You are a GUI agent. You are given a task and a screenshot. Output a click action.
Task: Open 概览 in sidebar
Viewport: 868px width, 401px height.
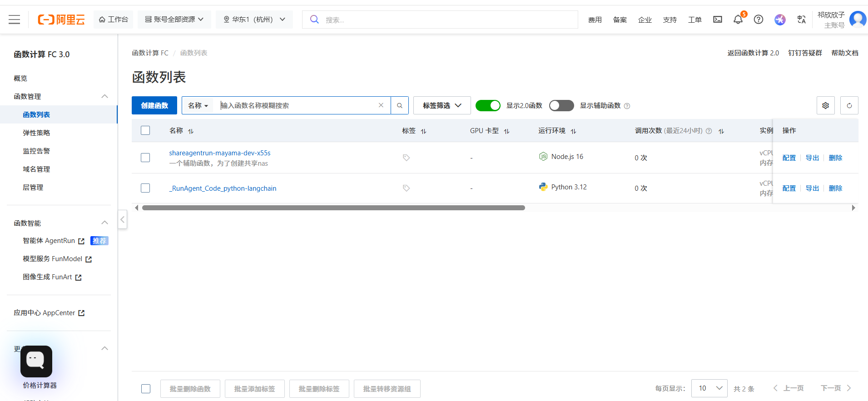tap(20, 78)
